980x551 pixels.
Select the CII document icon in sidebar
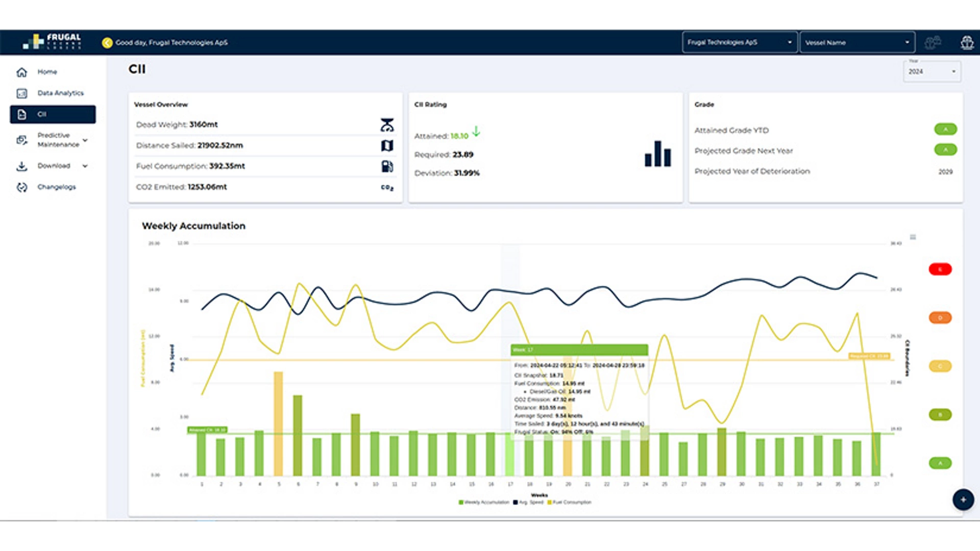[21, 114]
